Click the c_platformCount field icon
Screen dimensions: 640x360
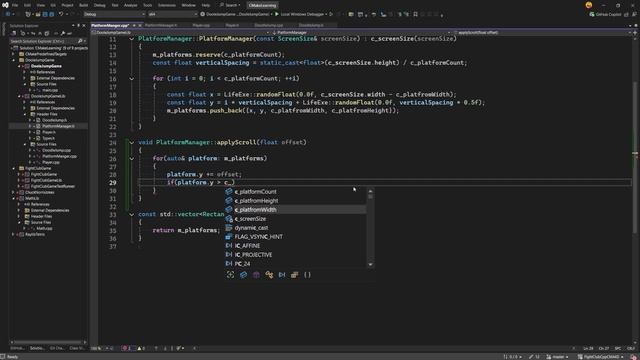[x=229, y=191]
